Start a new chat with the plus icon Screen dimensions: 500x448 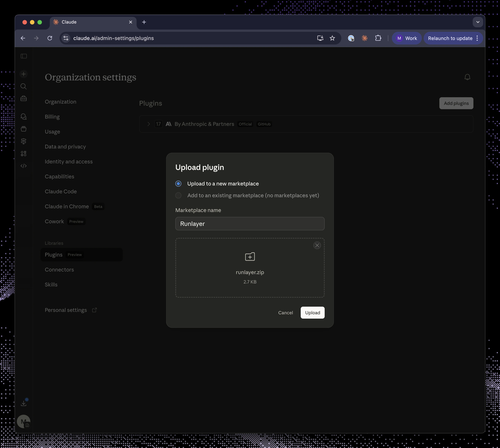point(24,74)
